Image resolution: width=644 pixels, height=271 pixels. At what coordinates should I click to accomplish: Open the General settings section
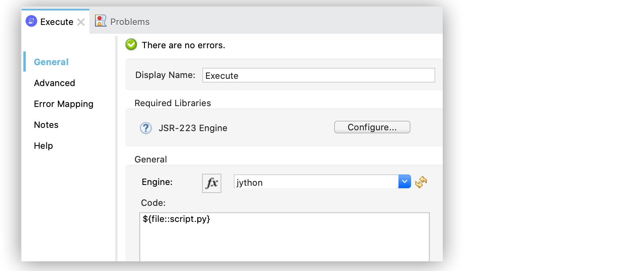pos(51,62)
